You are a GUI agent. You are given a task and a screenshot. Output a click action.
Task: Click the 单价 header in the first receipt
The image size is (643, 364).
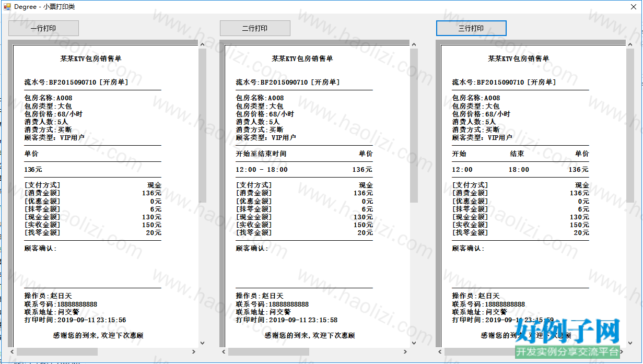point(31,154)
